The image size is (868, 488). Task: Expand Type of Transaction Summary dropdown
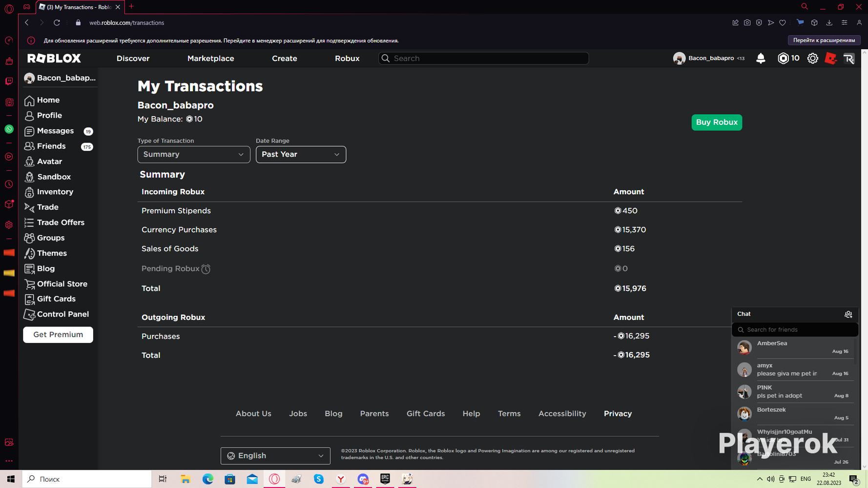coord(194,155)
